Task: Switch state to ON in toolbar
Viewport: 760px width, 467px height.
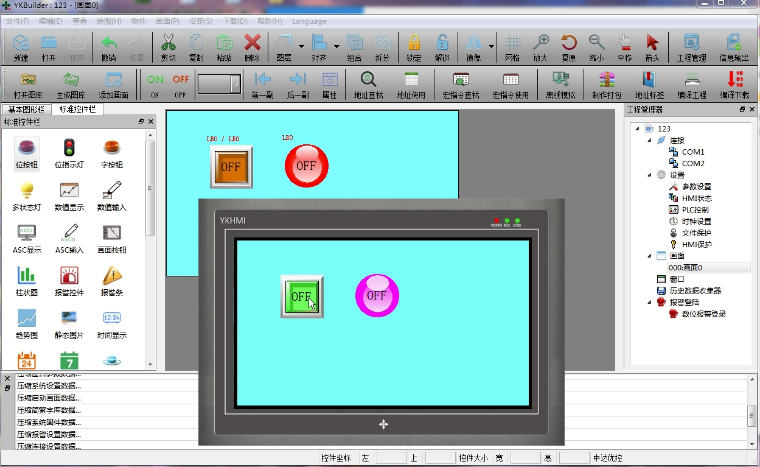Action: pyautogui.click(x=155, y=83)
